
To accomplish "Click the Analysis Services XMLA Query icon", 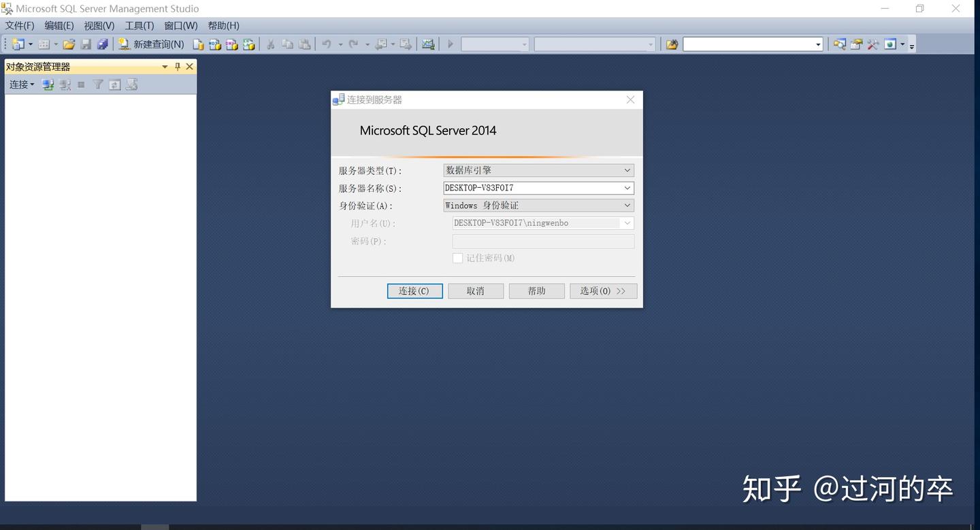I will 249,44.
